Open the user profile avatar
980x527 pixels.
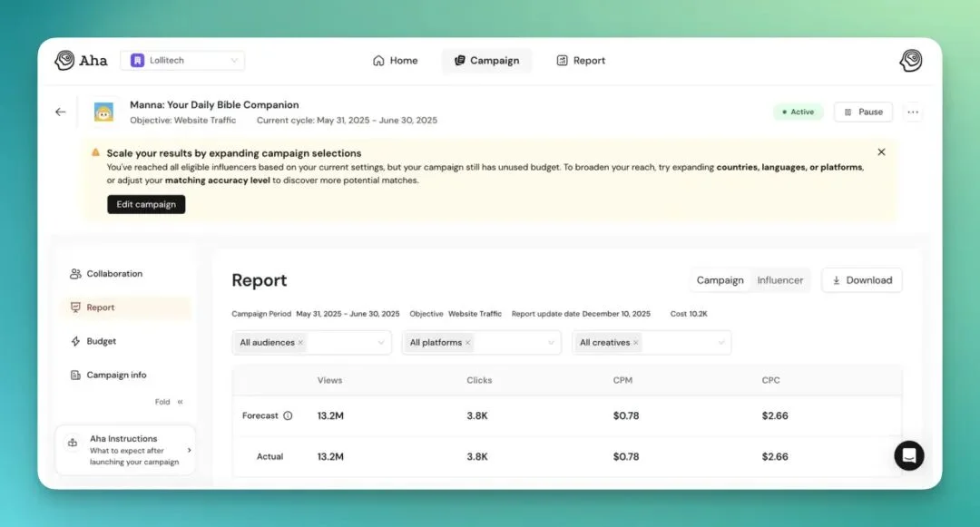pos(910,61)
